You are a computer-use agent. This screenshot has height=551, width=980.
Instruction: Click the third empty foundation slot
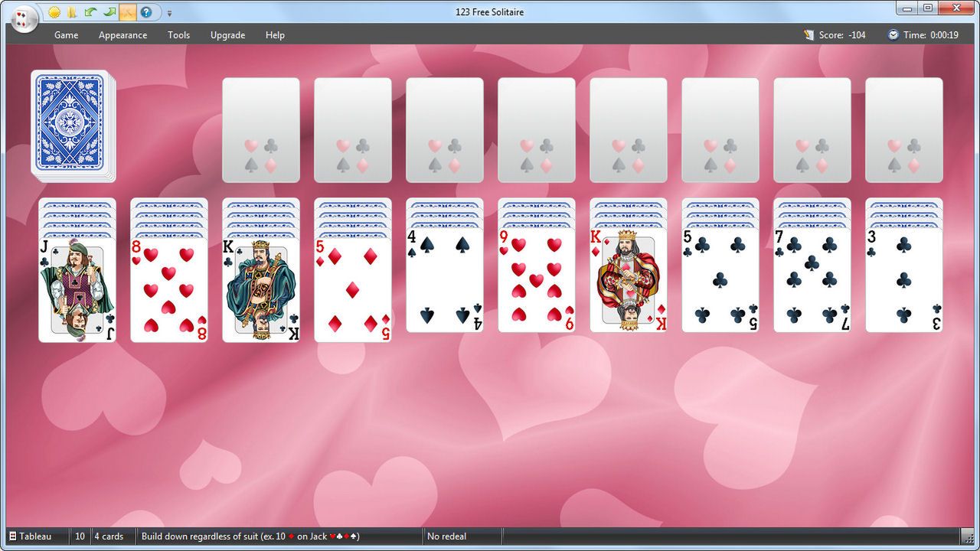tap(445, 130)
